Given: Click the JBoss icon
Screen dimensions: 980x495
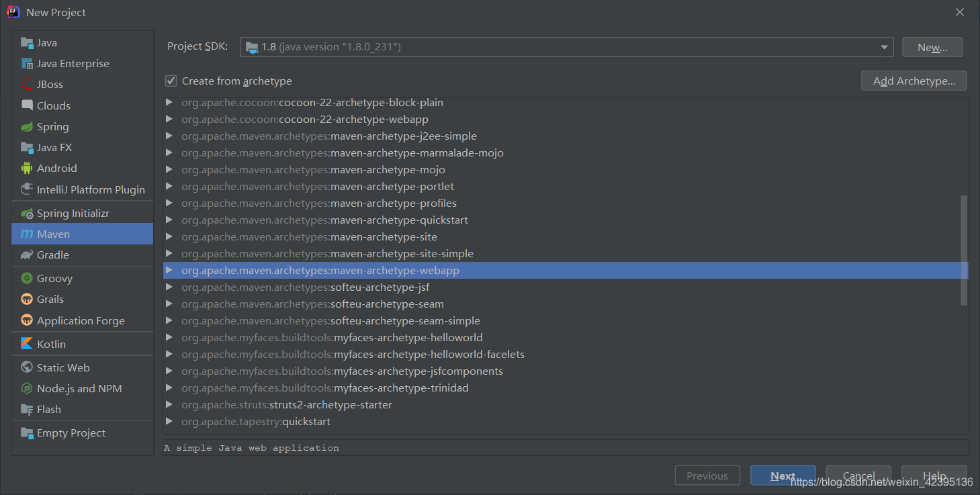Looking at the screenshot, I should coord(27,85).
